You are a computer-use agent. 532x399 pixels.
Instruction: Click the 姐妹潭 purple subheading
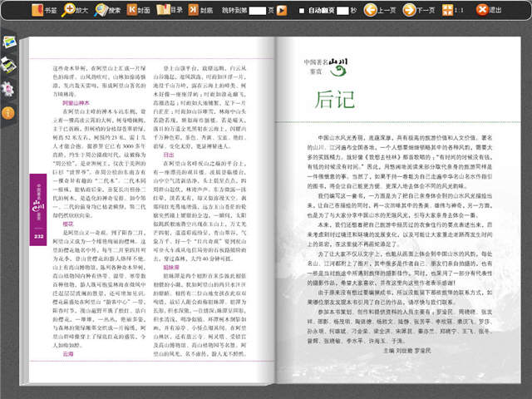171,268
